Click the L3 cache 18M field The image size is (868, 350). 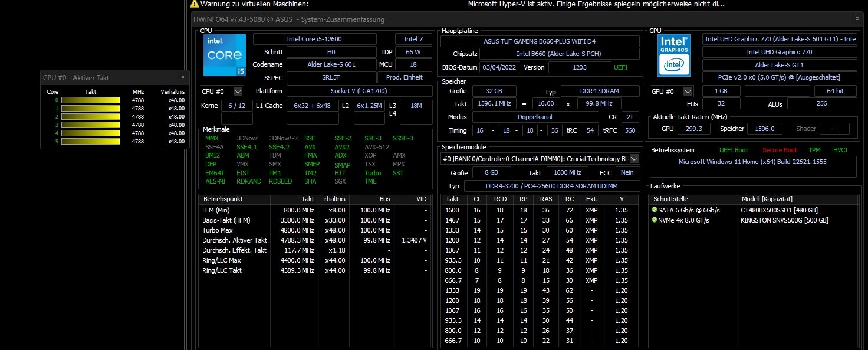(416, 112)
